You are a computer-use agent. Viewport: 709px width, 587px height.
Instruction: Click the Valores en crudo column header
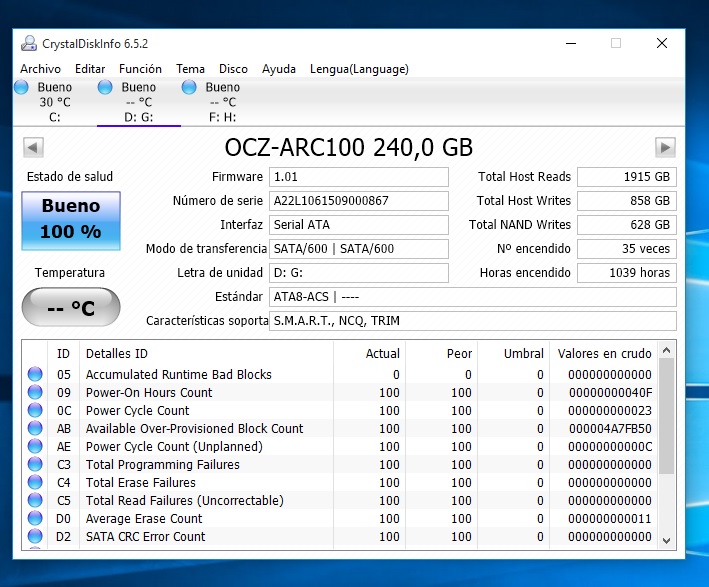click(605, 353)
